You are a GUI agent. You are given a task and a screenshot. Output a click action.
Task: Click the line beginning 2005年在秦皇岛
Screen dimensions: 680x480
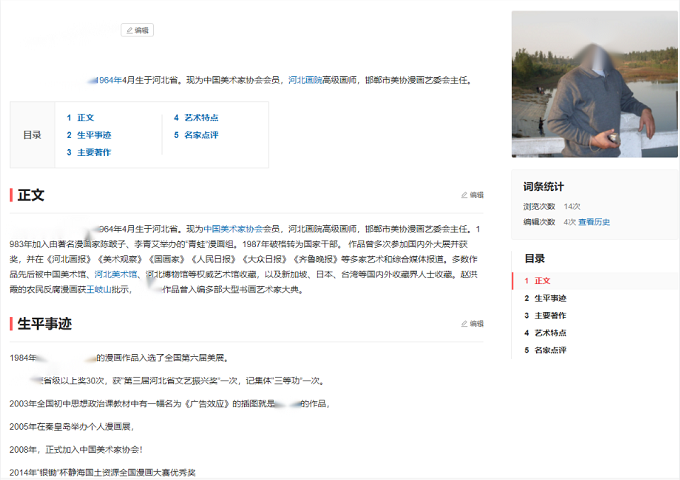point(72,427)
